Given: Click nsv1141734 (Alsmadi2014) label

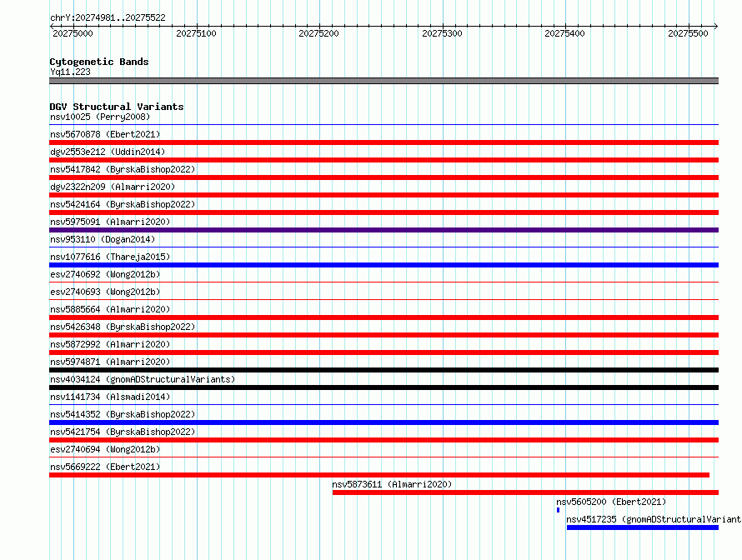Looking at the screenshot, I should (x=110, y=397).
